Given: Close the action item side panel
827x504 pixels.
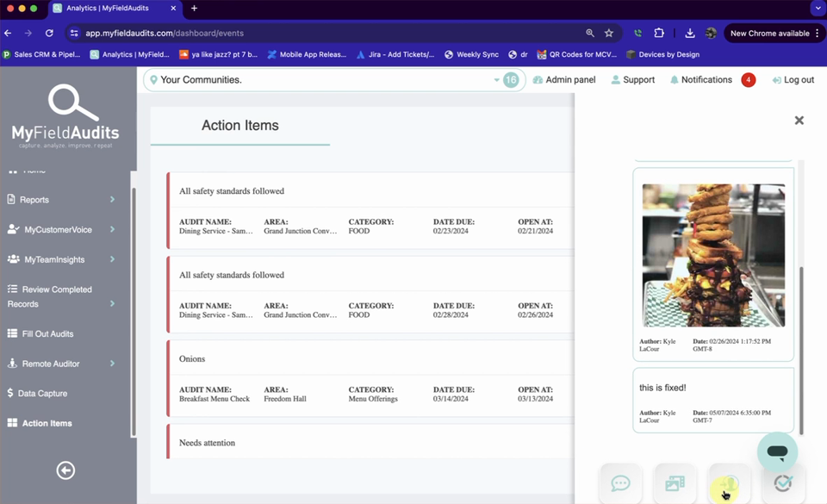Looking at the screenshot, I should [799, 121].
